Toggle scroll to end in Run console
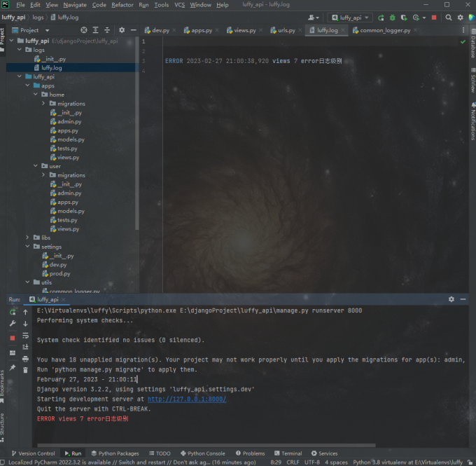 click(25, 346)
